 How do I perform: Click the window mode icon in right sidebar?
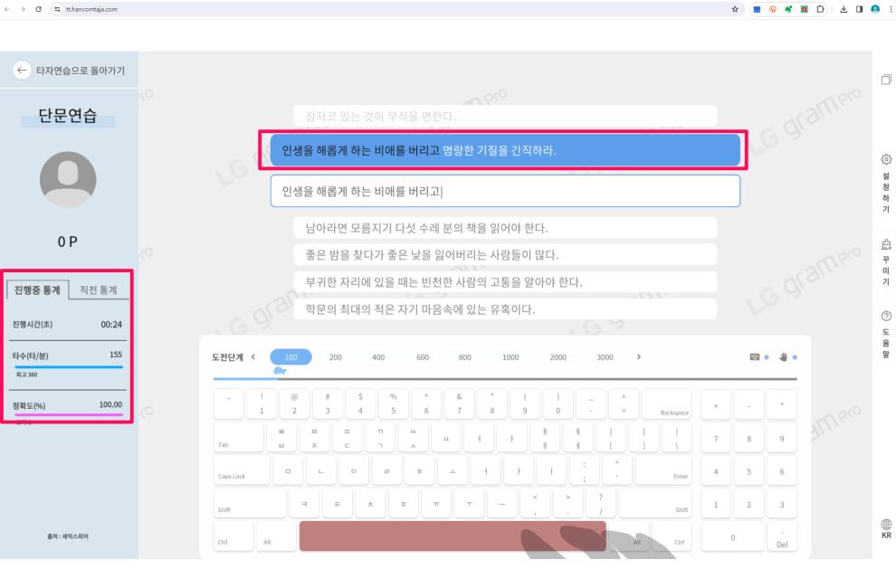[x=884, y=80]
